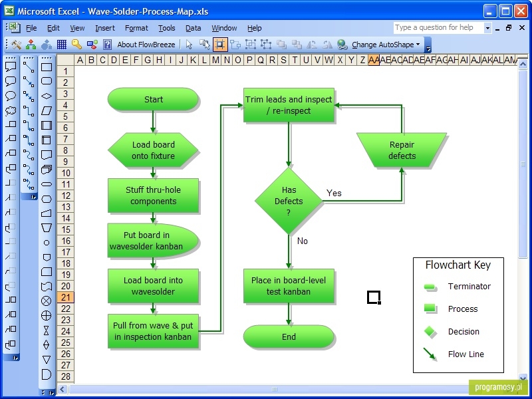
Task: Click the highlighted crop-frame toolbar icon
Action: tap(220, 45)
